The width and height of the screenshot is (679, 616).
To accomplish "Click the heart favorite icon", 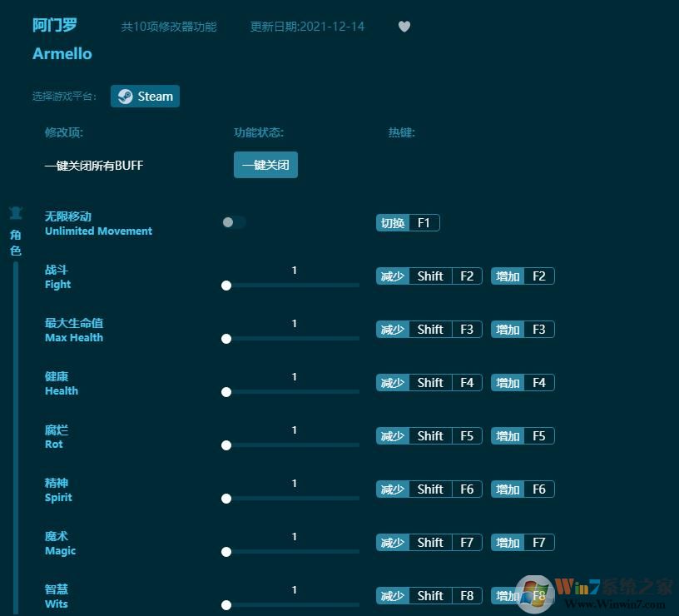I will coord(404,26).
